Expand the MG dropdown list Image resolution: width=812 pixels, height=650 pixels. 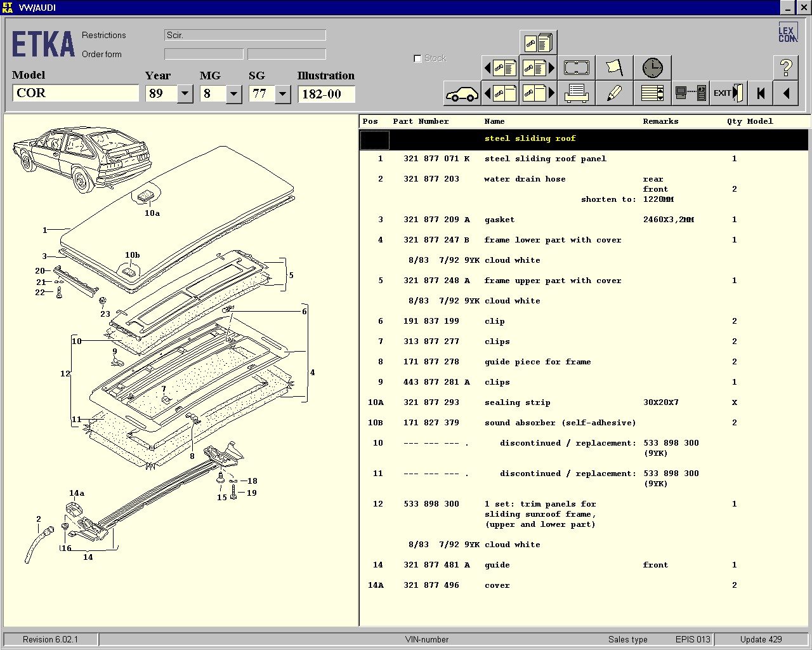[233, 94]
